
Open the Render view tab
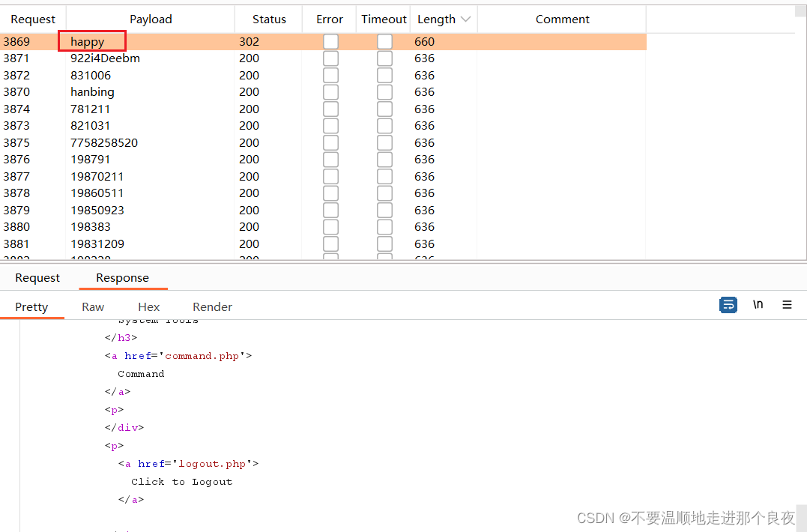click(x=212, y=307)
